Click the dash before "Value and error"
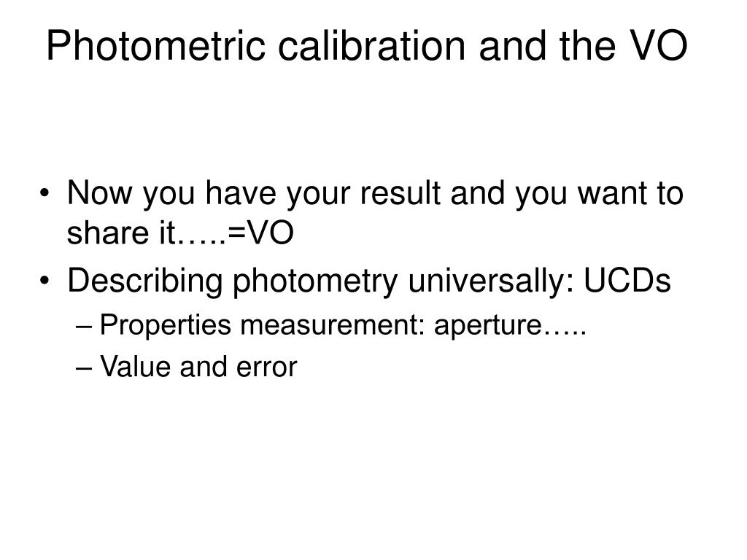 point(83,368)
